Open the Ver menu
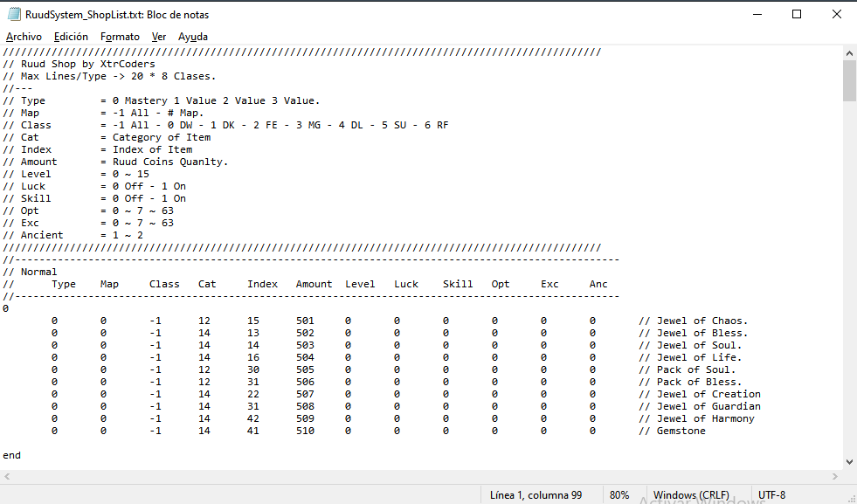The width and height of the screenshot is (857, 504). click(x=159, y=37)
